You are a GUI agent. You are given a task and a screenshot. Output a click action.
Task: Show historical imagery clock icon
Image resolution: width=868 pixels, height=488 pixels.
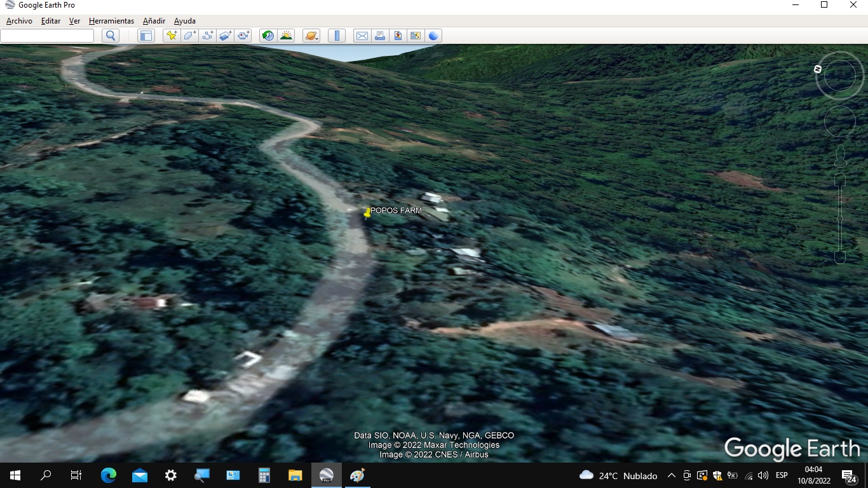click(268, 36)
